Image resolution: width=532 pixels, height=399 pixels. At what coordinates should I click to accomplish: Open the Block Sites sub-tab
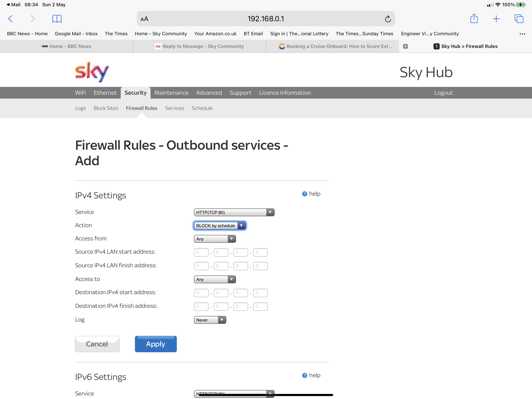[x=106, y=108]
